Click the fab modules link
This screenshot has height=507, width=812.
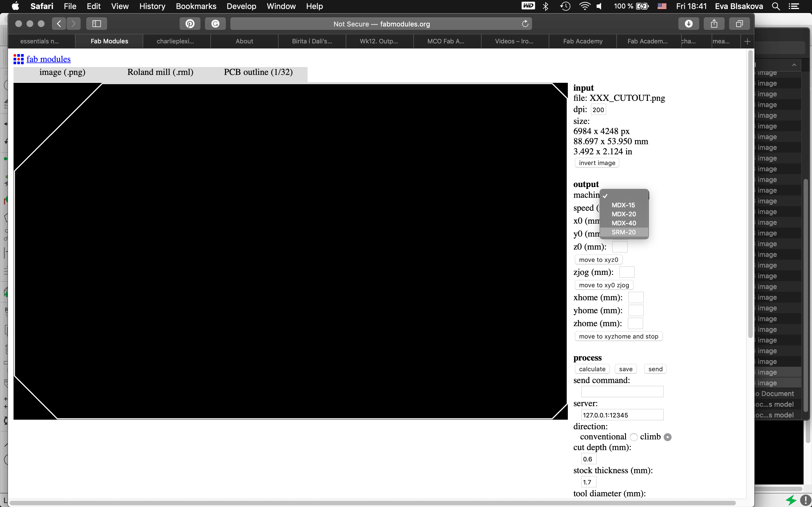coord(48,59)
